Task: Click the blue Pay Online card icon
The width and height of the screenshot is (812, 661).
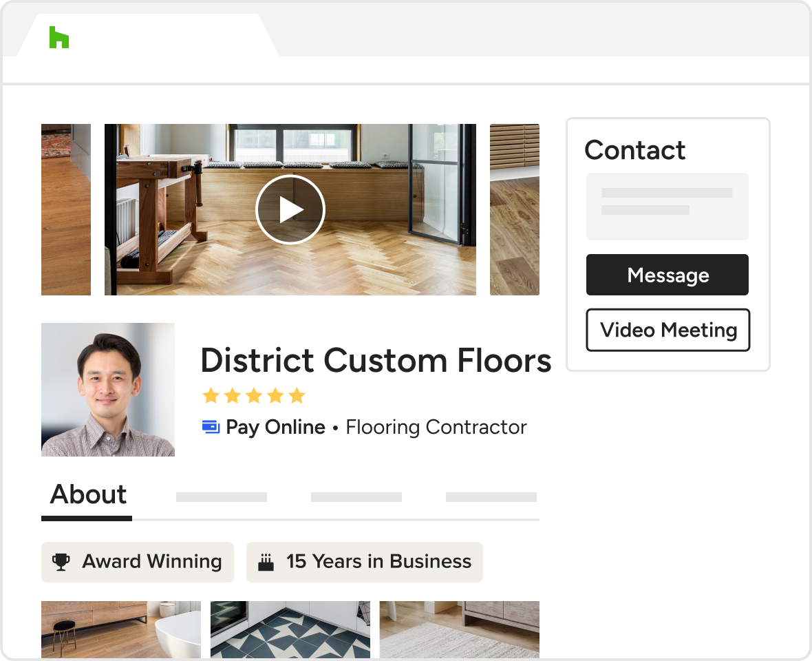Action: (x=211, y=427)
